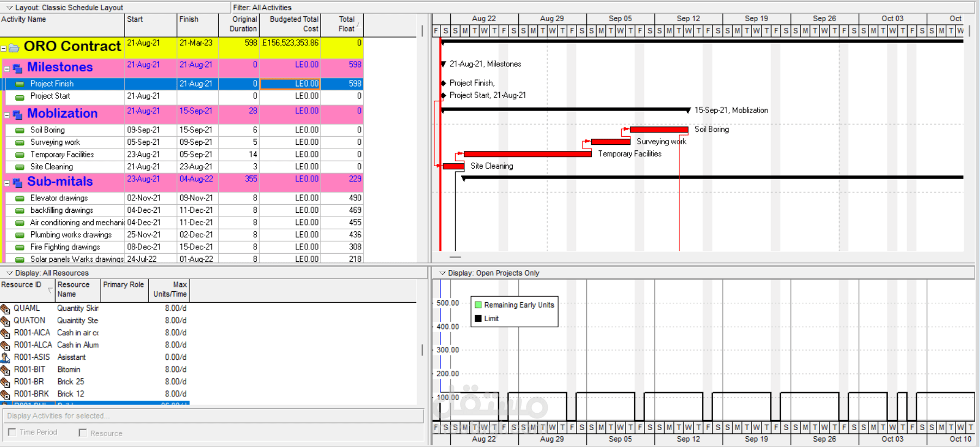Click the Oct 03 timescale header

[892, 19]
